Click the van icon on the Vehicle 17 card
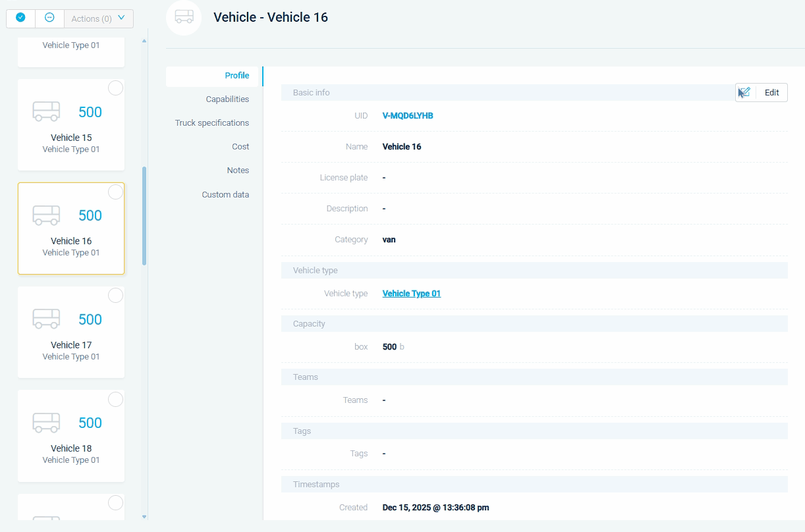Screen dimensions: 805x532 (x=46, y=319)
